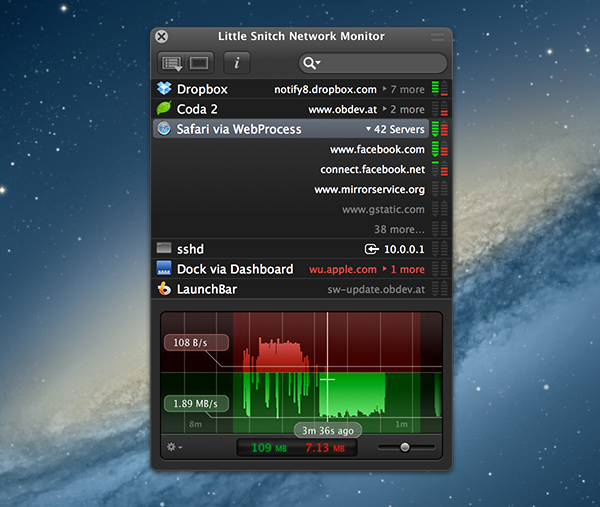Click the sshd process icon

point(164,248)
